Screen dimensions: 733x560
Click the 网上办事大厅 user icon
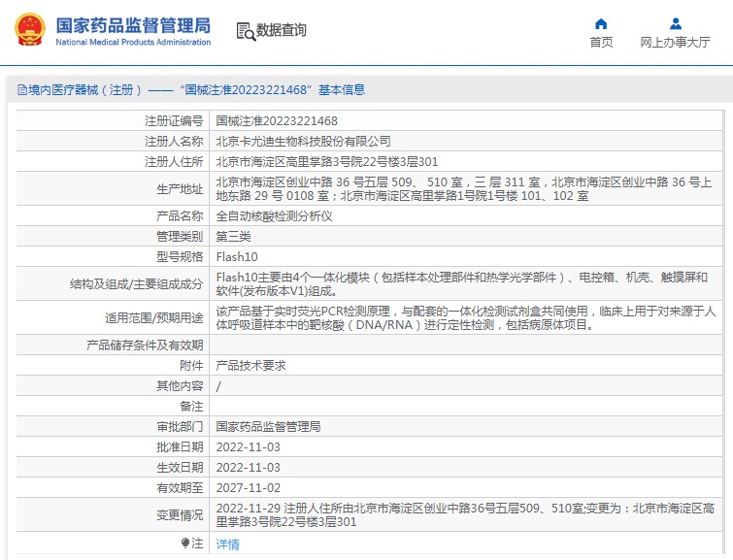coord(675,23)
